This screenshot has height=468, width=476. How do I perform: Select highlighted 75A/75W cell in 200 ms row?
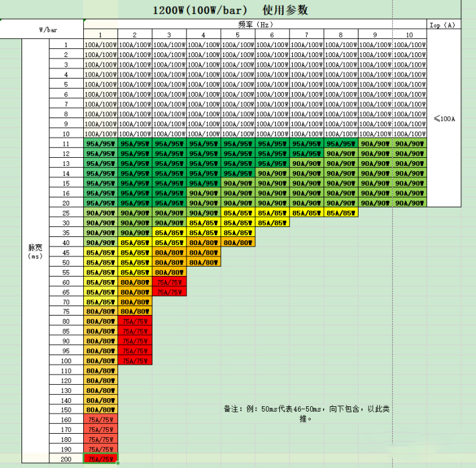point(101,459)
